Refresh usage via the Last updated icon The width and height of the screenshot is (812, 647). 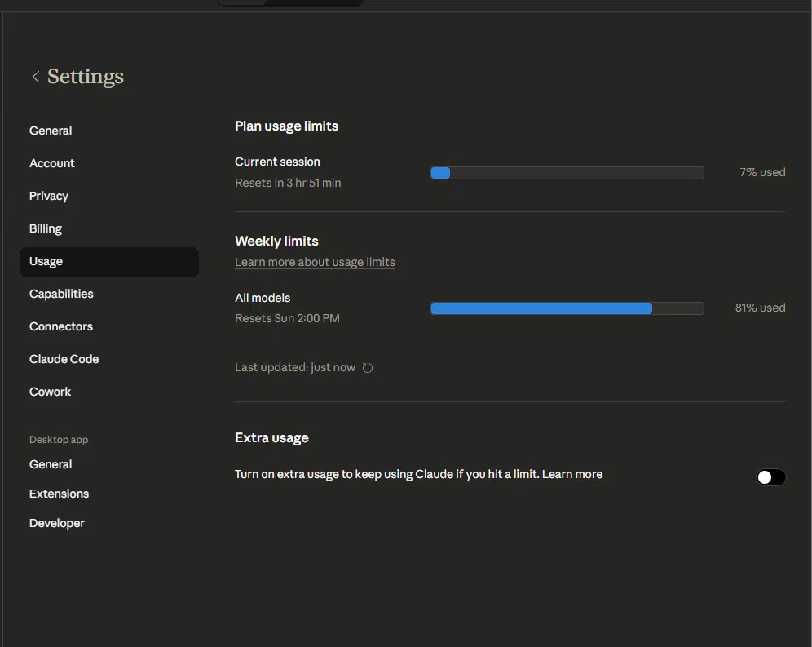click(x=368, y=368)
